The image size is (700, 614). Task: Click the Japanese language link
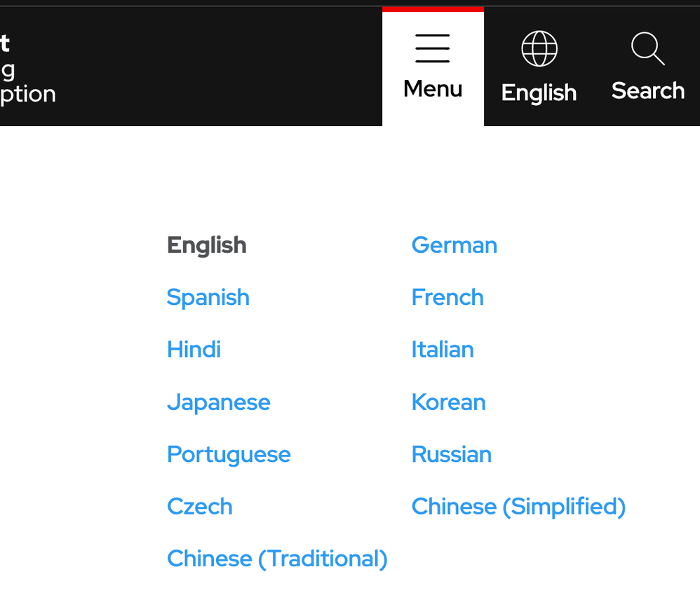219,402
